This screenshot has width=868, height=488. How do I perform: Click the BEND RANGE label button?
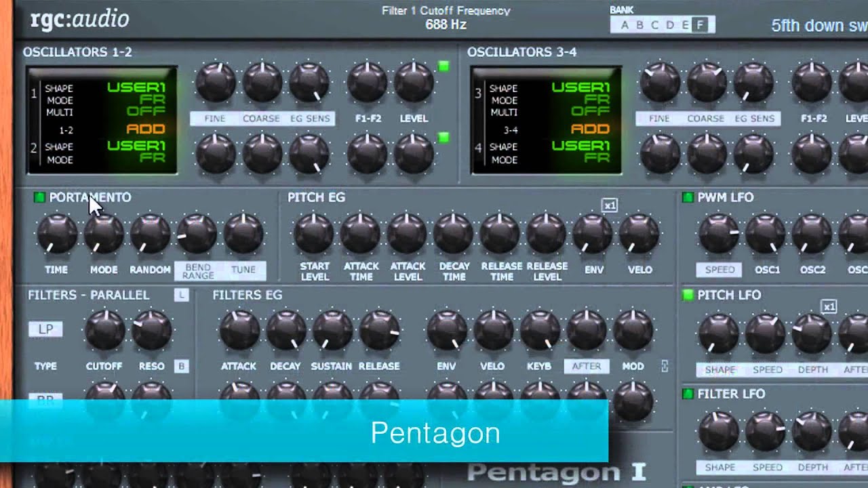(198, 270)
